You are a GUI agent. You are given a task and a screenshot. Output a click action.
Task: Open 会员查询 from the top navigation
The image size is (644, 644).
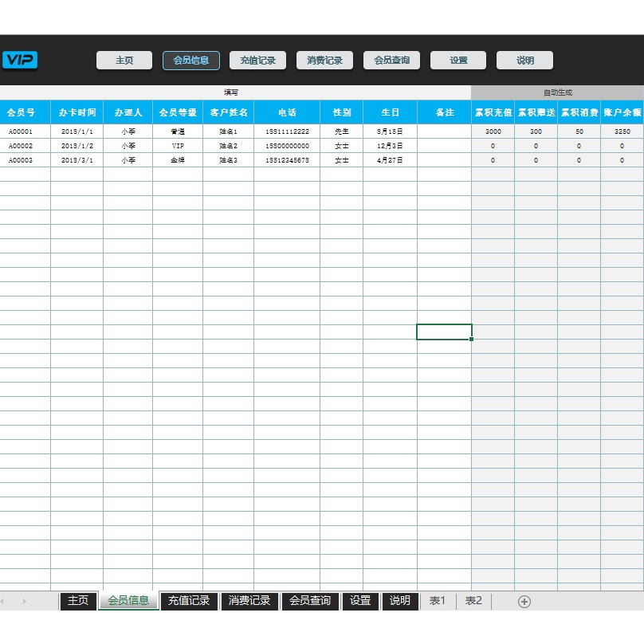click(x=391, y=61)
